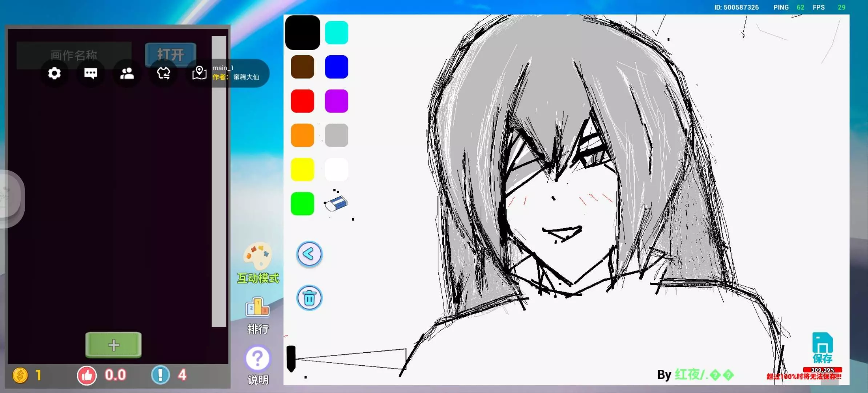Toggle 互动模式 palette mode
Screen dimensions: 868x393
(258, 263)
